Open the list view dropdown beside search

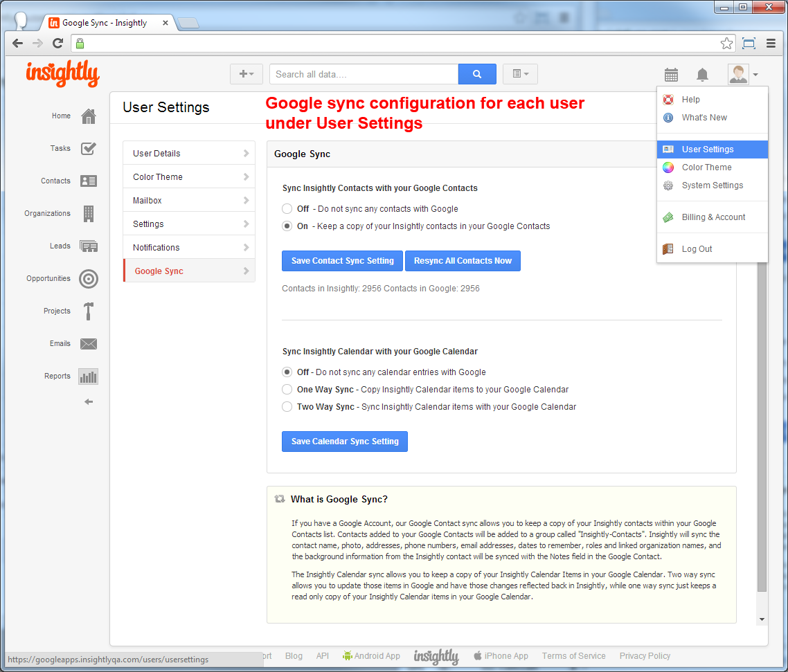[x=520, y=74]
